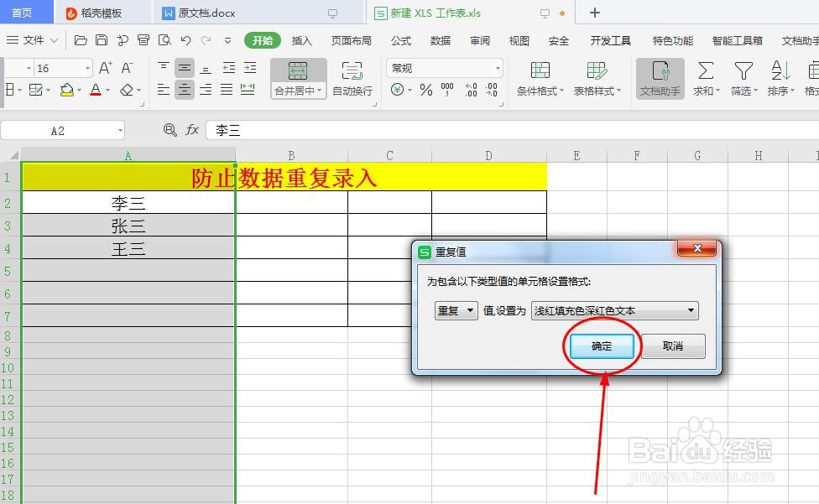This screenshot has width=819, height=504.
Task: Click the Name Box showing A2
Action: click(59, 130)
